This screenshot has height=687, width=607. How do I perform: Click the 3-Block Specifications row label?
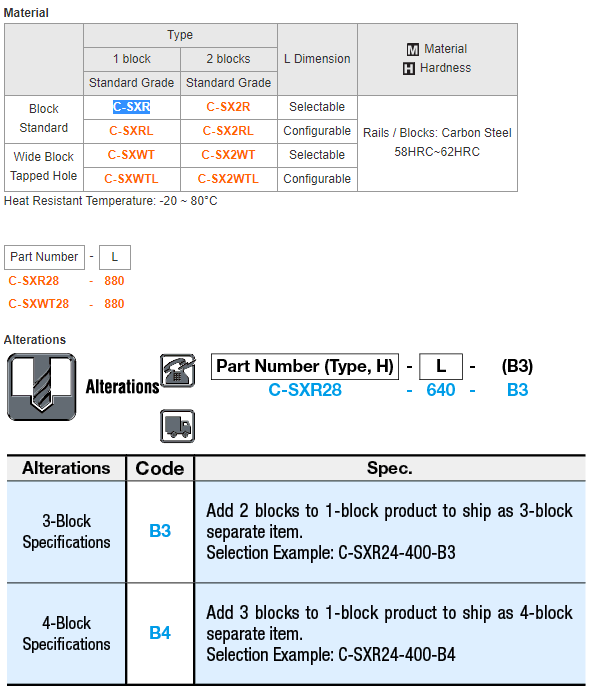tap(66, 531)
